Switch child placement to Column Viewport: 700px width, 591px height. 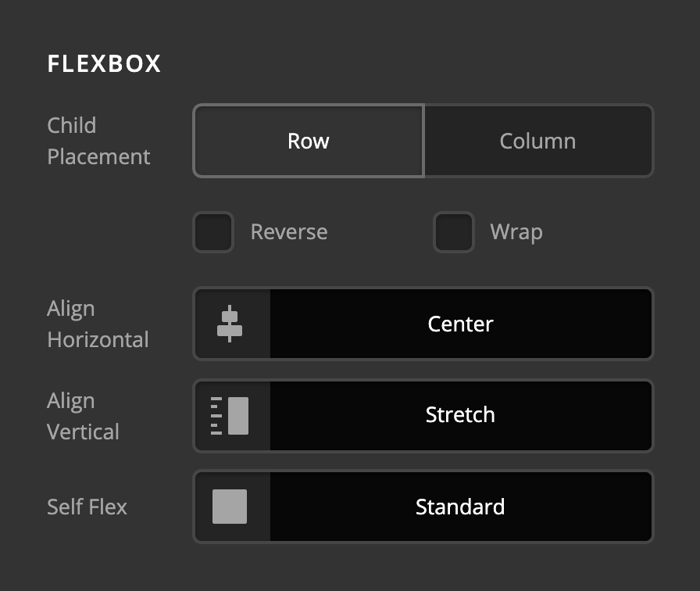tap(537, 141)
